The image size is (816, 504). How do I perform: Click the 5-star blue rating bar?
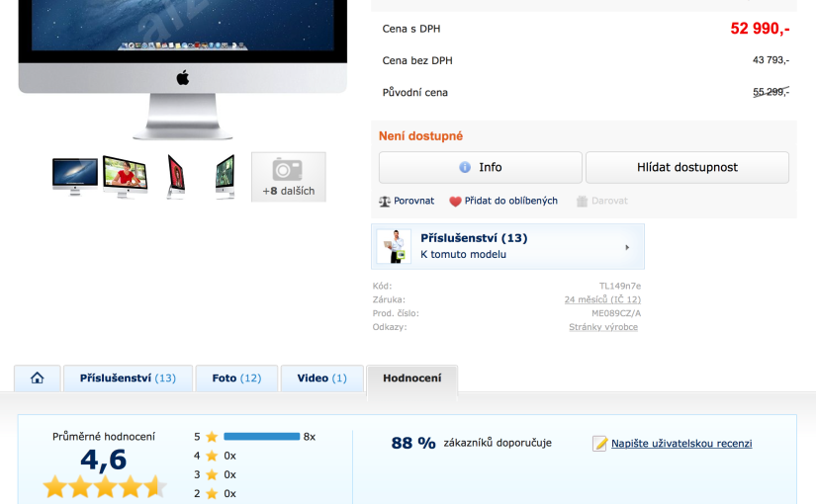pos(262,437)
